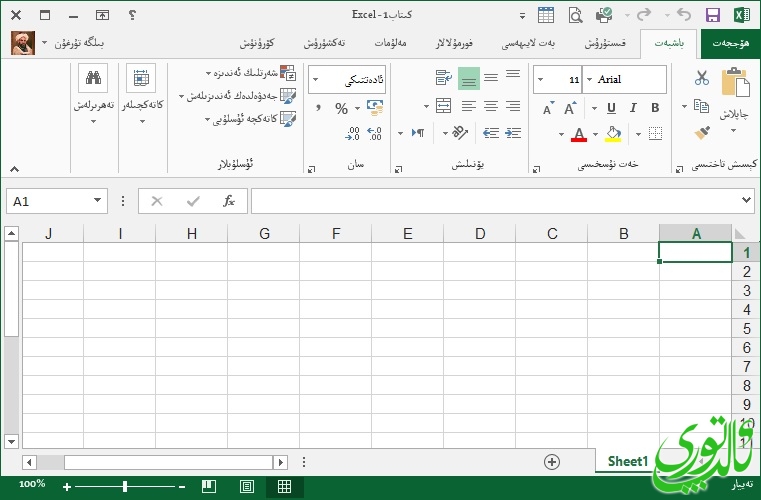
Task: Collapse the ribbon with the caret
Action: [15, 169]
